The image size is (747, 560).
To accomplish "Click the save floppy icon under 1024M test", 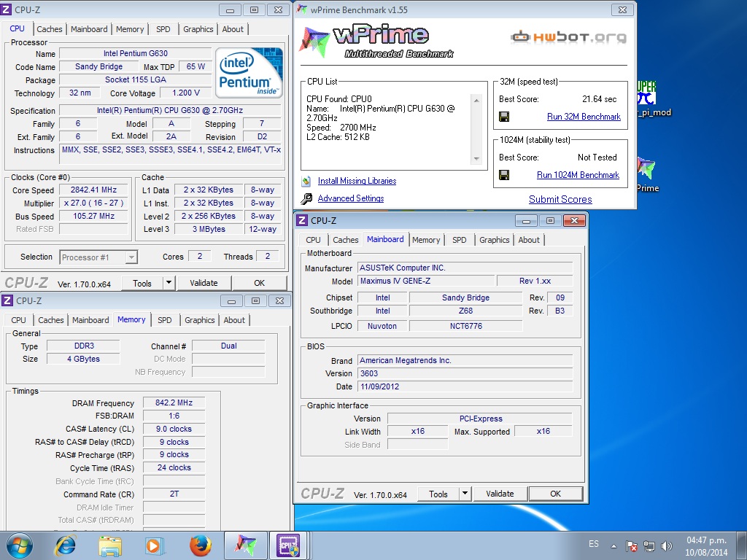I will pos(503,175).
